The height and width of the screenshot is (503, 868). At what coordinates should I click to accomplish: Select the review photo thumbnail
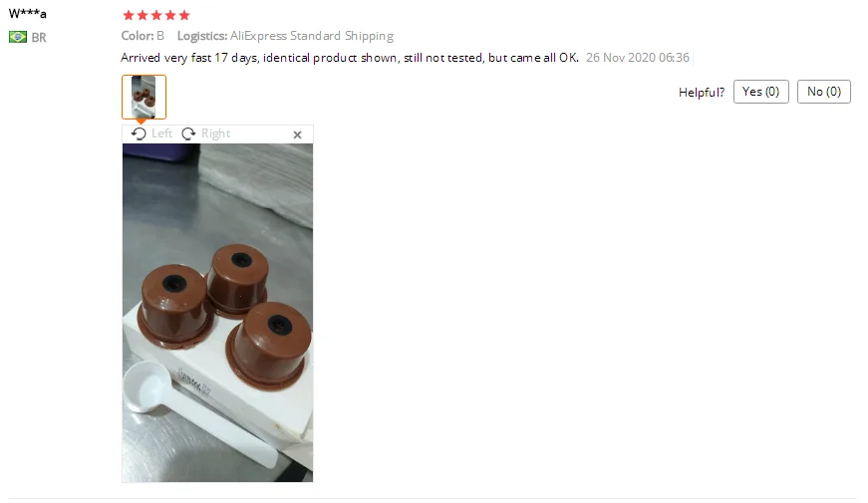[x=144, y=97]
